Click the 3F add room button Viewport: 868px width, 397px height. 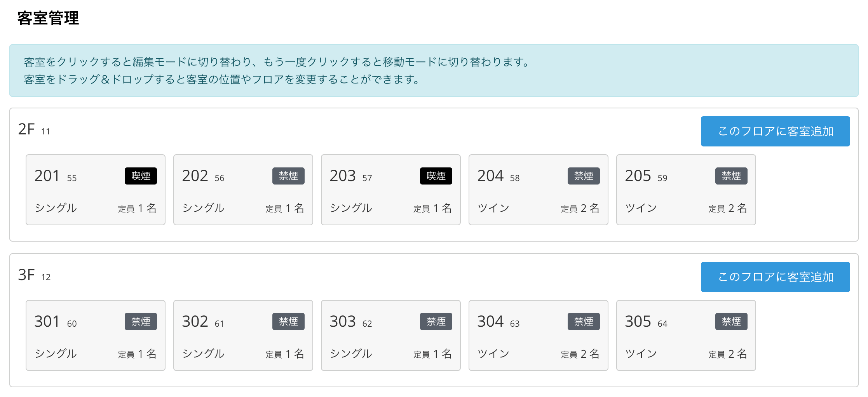(x=775, y=277)
